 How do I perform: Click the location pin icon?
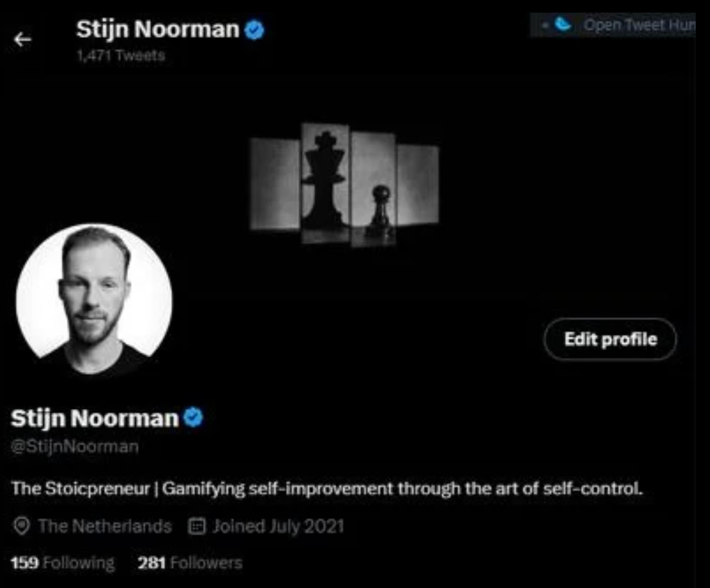21,526
